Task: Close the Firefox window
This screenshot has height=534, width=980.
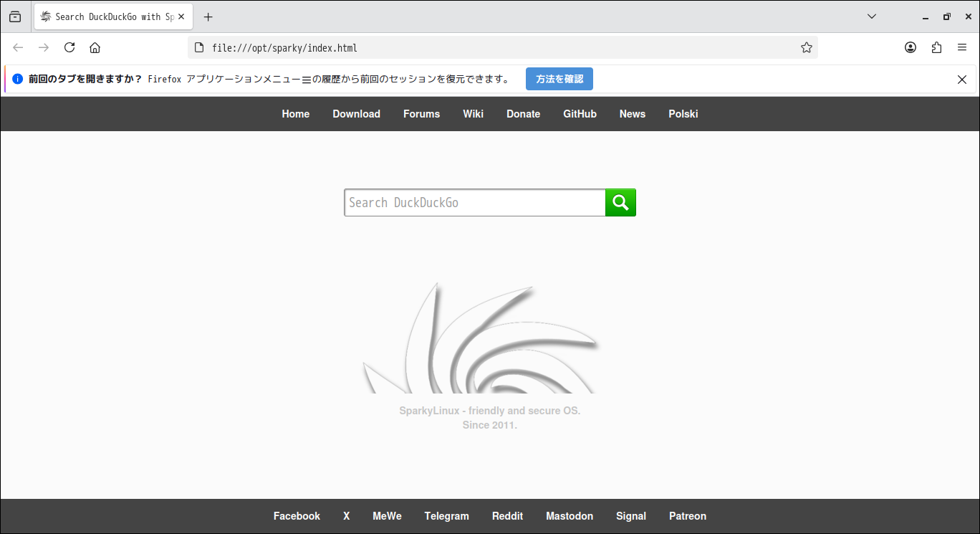Action: click(x=969, y=16)
